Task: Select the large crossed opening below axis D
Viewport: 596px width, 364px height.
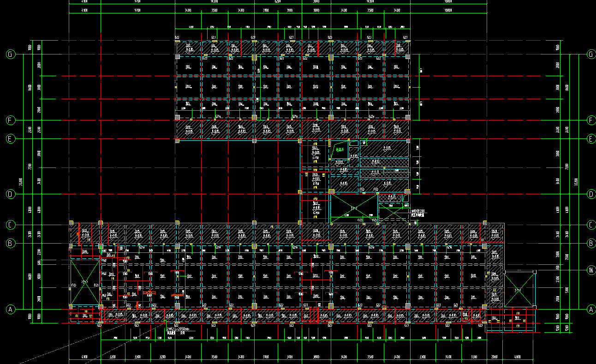Action: coord(354,209)
